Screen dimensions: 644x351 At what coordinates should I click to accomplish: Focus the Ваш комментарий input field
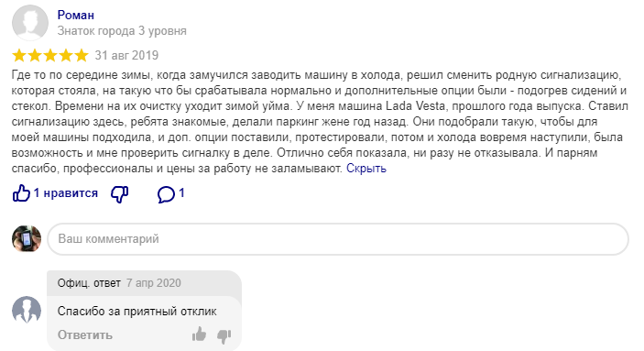pos(338,239)
